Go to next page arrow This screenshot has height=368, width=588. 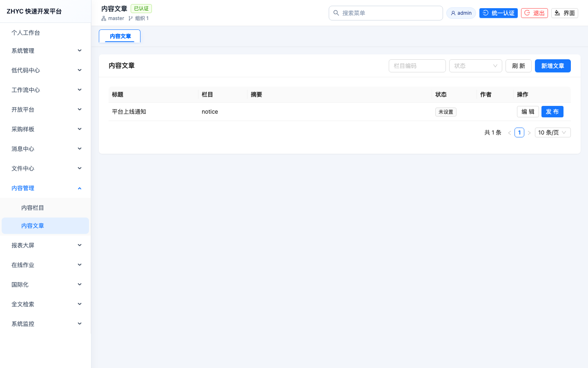pyautogui.click(x=529, y=132)
